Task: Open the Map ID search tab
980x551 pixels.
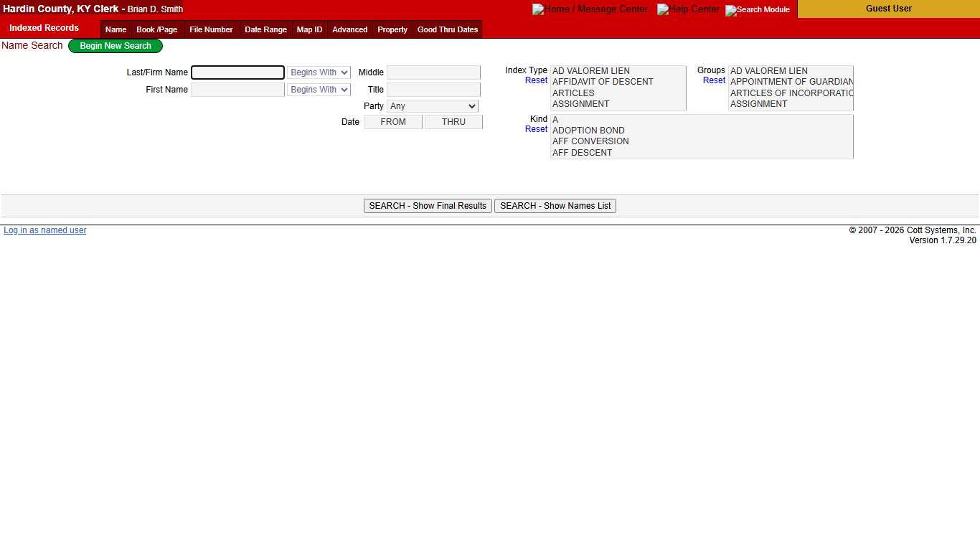Action: (309, 29)
